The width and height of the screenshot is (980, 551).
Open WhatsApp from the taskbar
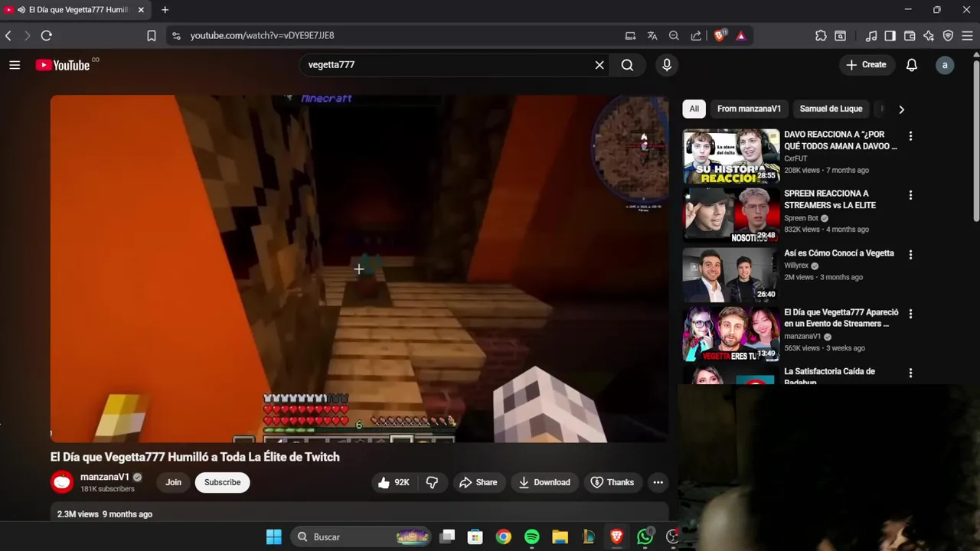pyautogui.click(x=645, y=537)
